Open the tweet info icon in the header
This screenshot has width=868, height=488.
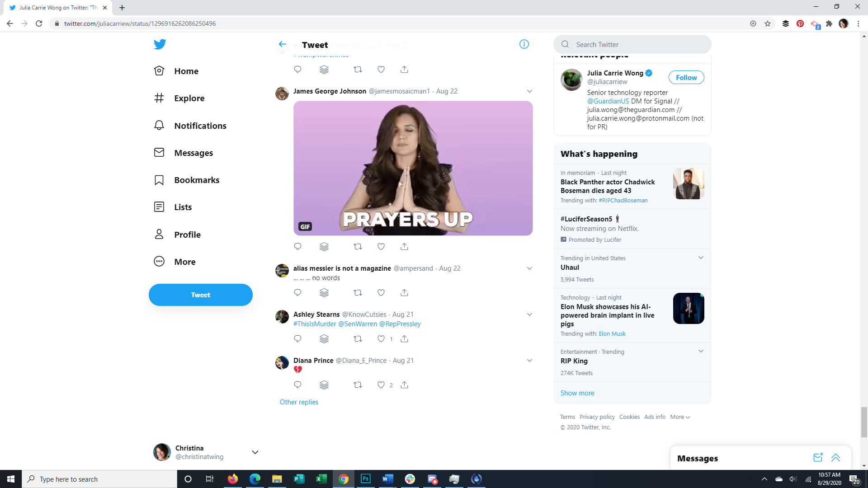click(x=524, y=44)
